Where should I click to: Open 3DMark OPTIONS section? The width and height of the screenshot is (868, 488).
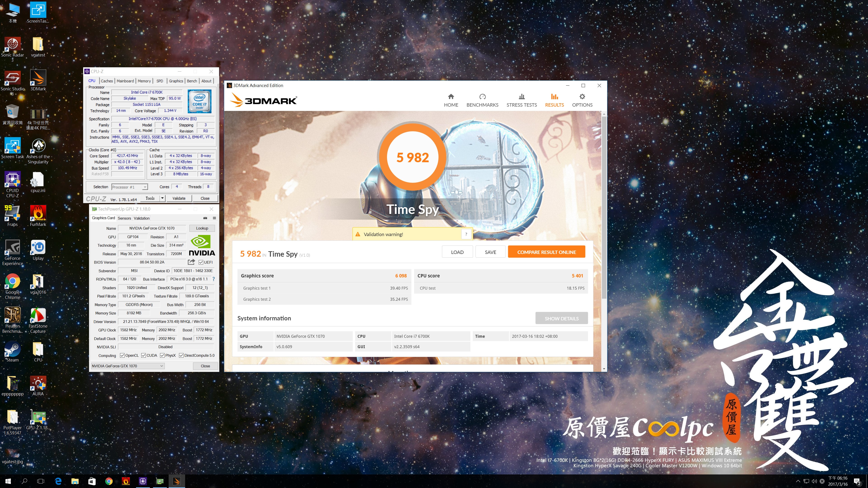(582, 101)
